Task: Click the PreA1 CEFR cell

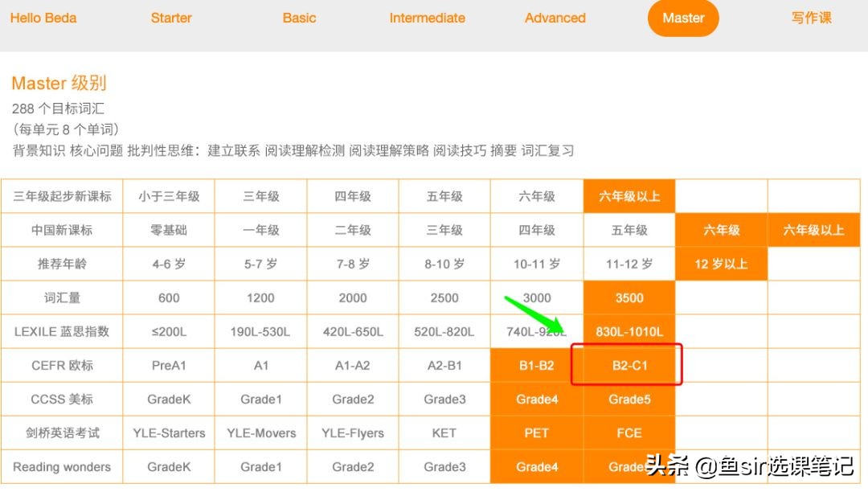Action: click(x=169, y=365)
